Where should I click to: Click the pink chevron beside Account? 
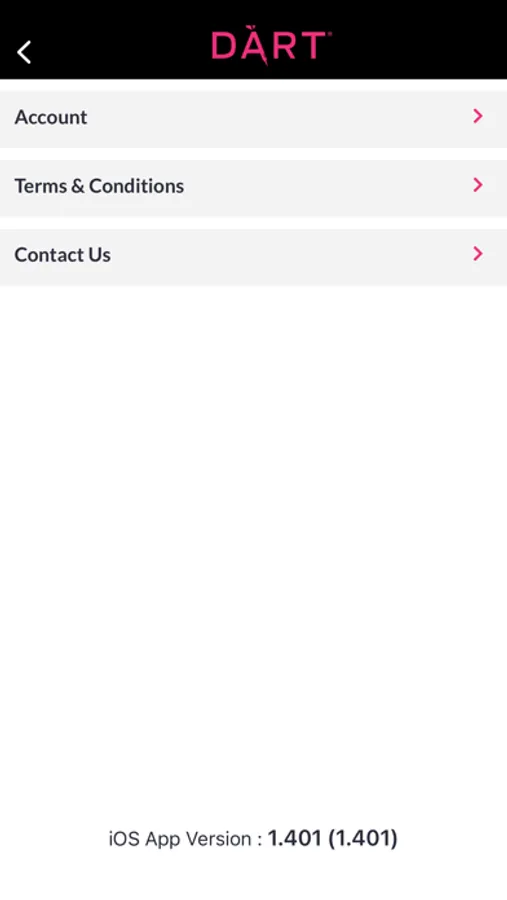(477, 116)
